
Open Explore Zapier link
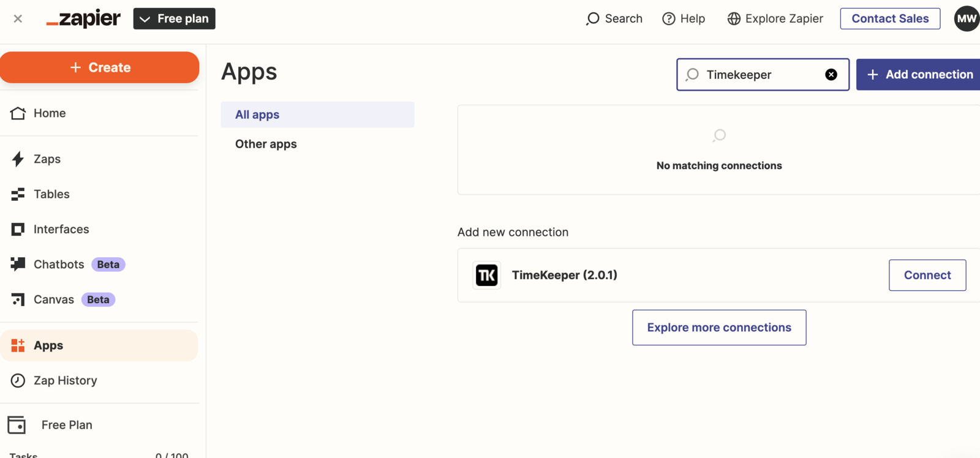point(775,18)
